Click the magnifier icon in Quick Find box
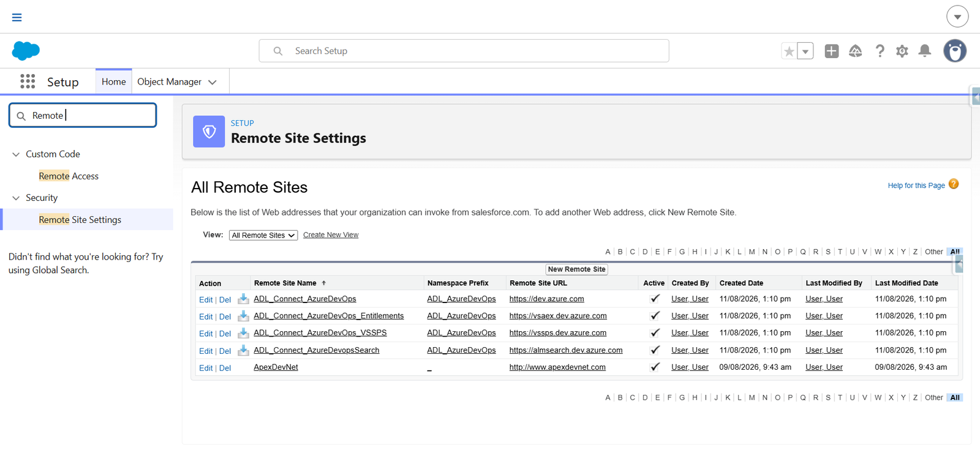Image resolution: width=980 pixels, height=453 pixels. 21,116
